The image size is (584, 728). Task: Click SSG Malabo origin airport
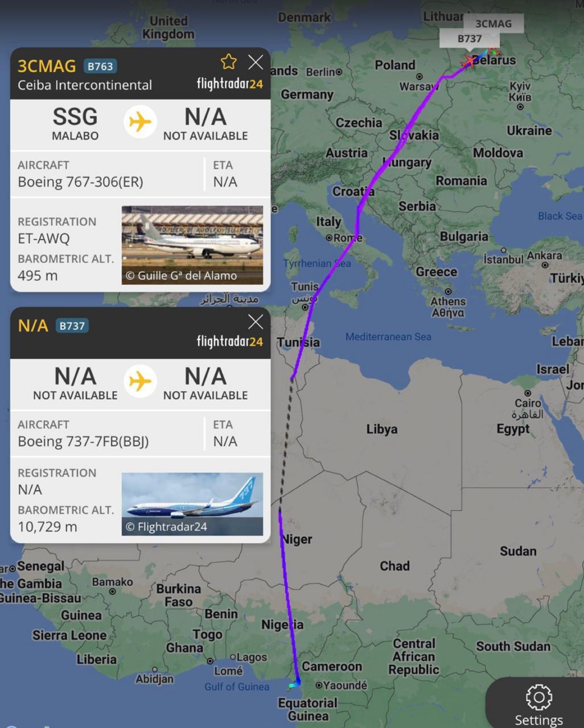coord(75,123)
